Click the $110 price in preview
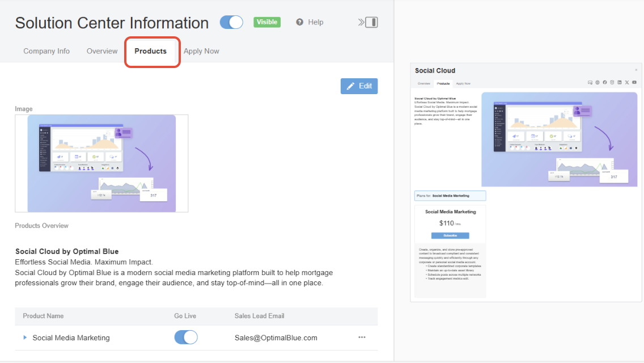Viewport: 644px width, 363px height. (x=447, y=223)
